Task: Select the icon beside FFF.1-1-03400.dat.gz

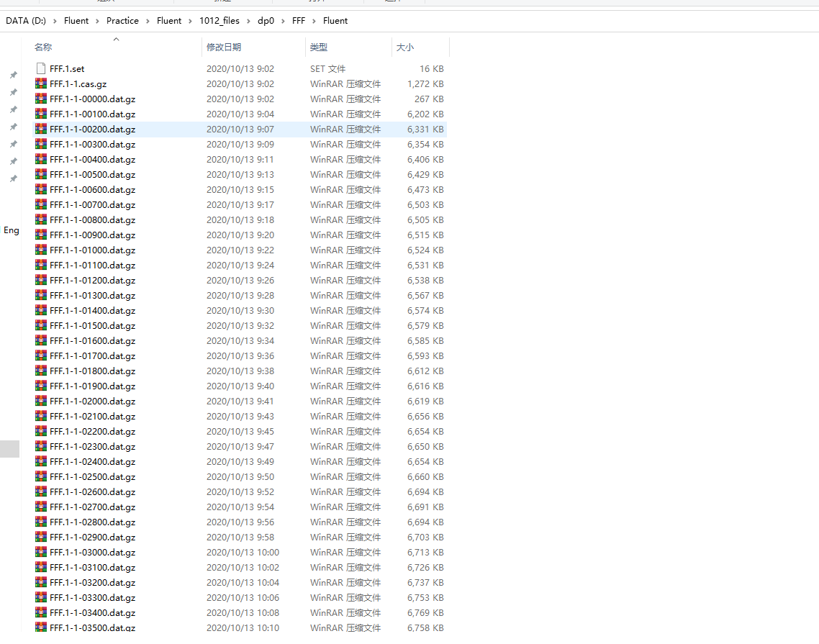Action: click(x=41, y=613)
